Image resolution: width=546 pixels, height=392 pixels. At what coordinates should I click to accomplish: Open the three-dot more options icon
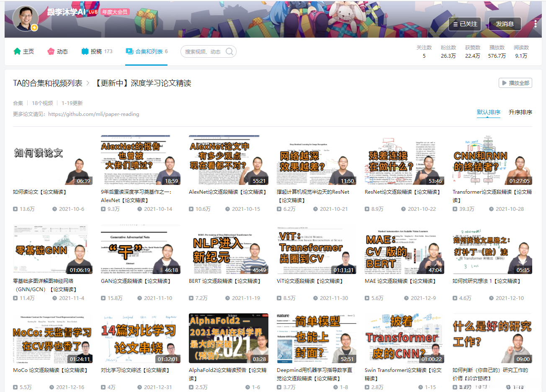(536, 23)
